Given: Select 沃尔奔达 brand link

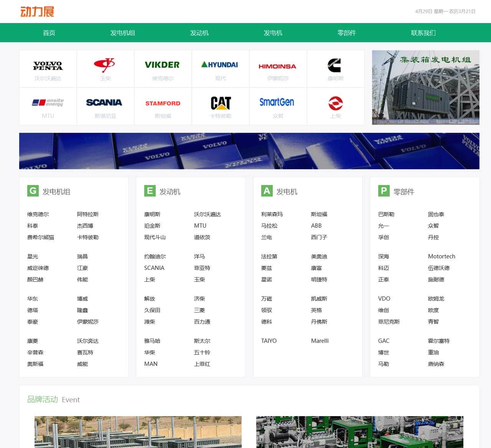Looking at the screenshot, I should click(x=88, y=341).
